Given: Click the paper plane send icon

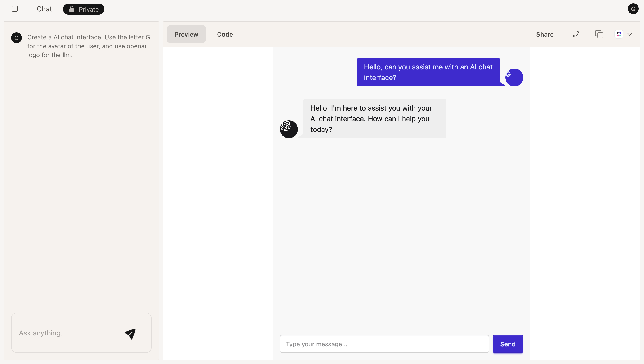Looking at the screenshot, I should click(130, 334).
